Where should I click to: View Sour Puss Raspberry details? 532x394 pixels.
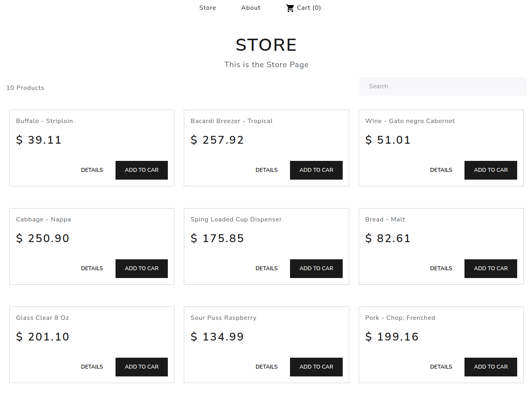(x=267, y=367)
